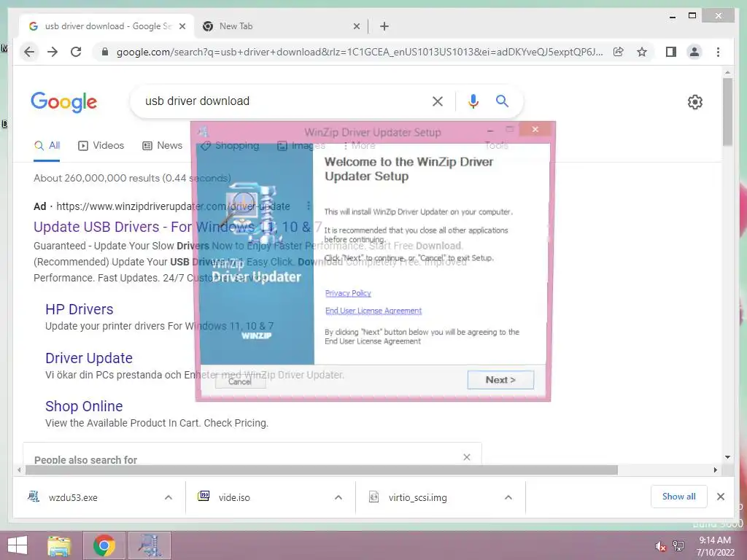Viewport: 747px width, 560px height.
Task: View site info via lock icon
Action: click(x=105, y=52)
